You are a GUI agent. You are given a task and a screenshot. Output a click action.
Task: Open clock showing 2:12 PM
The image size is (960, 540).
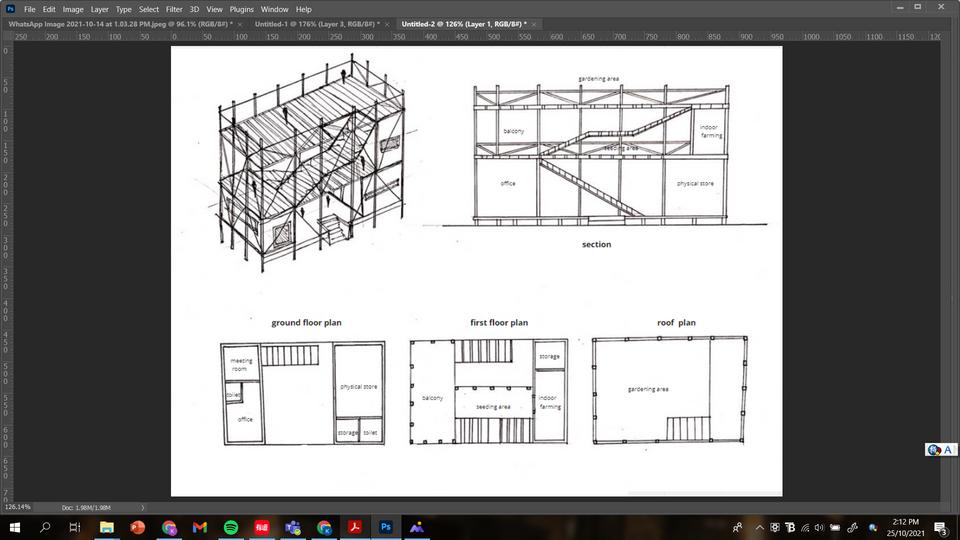(905, 527)
